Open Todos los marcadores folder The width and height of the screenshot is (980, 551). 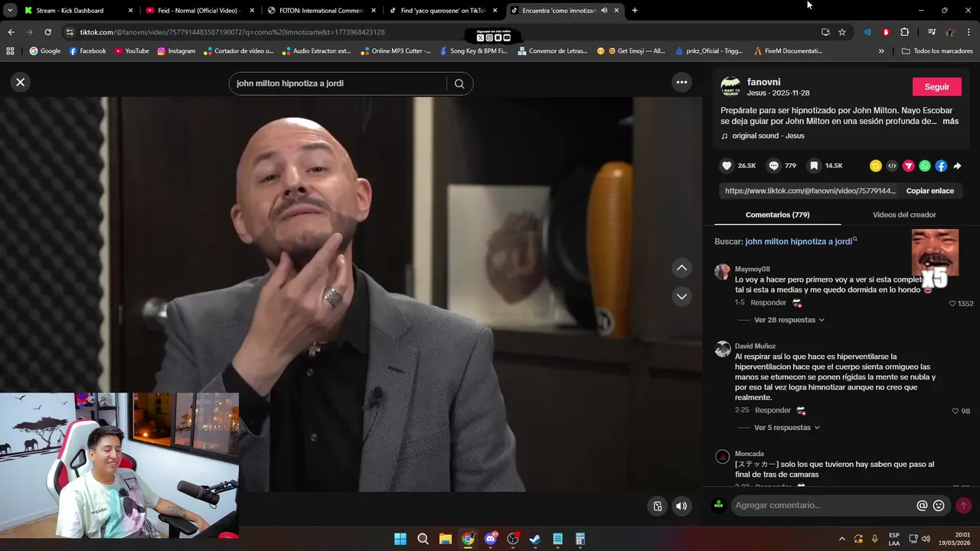[937, 51]
